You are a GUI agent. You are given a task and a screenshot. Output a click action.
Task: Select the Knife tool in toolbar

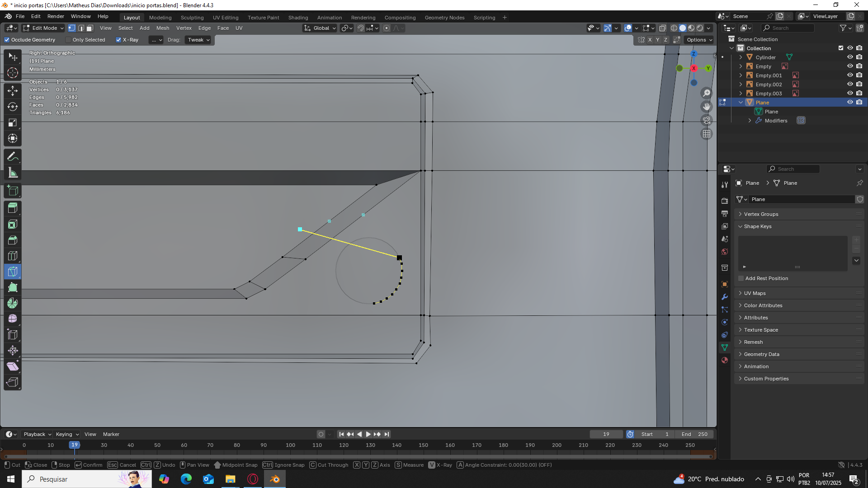click(13, 272)
